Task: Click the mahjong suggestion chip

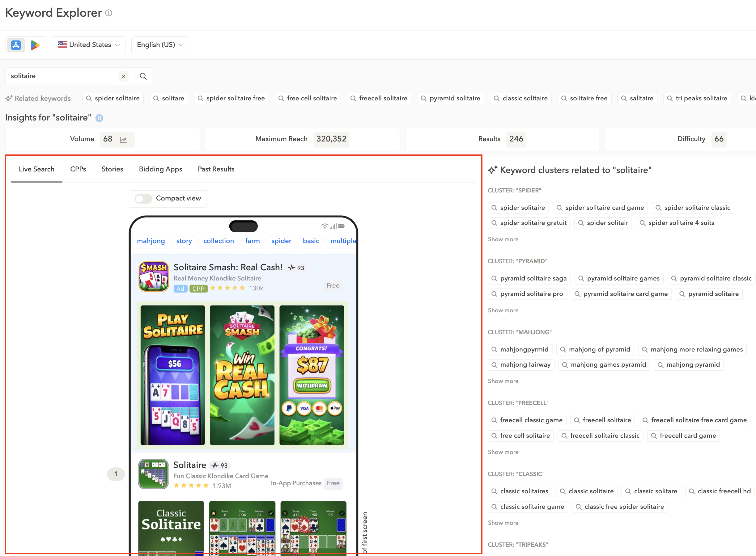Action: pyautogui.click(x=151, y=241)
